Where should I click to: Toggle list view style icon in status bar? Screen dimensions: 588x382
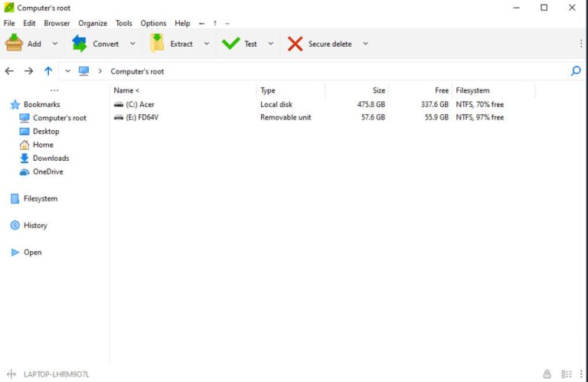coord(567,374)
